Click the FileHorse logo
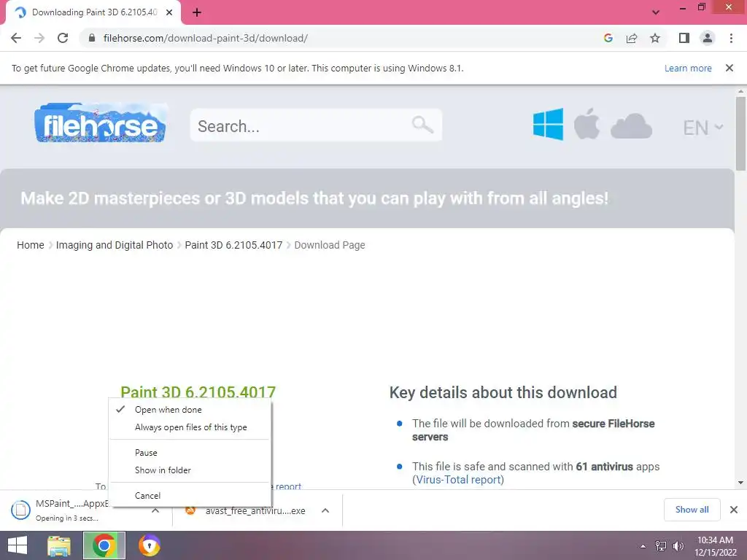Viewport: 747px width, 560px height. point(101,122)
